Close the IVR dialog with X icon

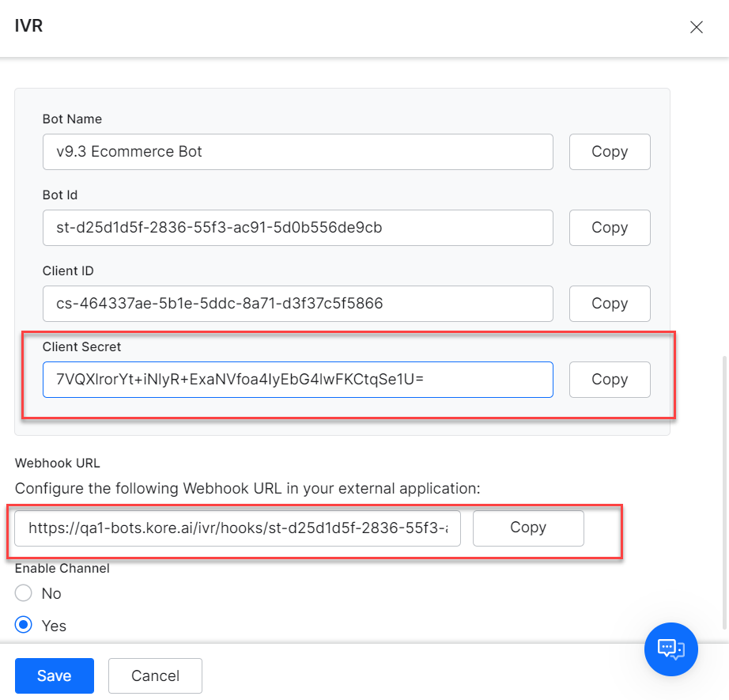point(696,27)
